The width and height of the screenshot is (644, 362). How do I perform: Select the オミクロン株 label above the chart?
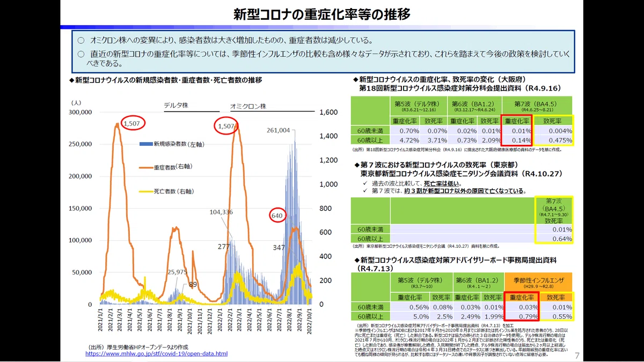[248, 107]
